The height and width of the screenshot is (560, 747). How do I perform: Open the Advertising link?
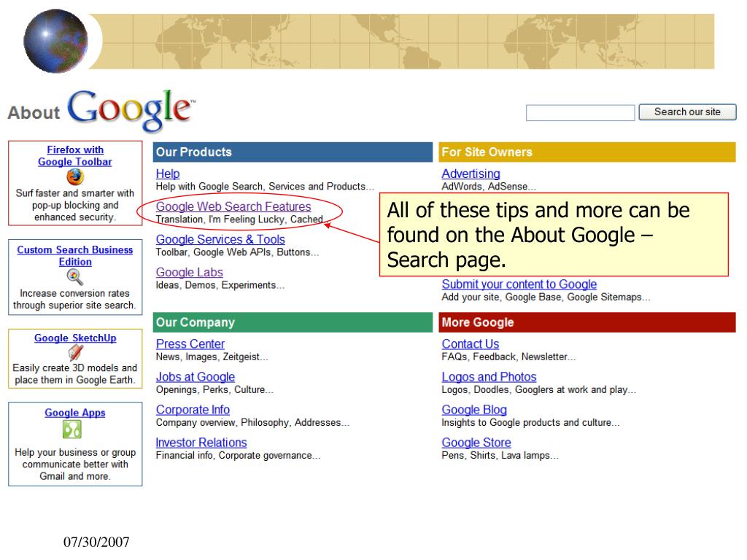pyautogui.click(x=471, y=174)
